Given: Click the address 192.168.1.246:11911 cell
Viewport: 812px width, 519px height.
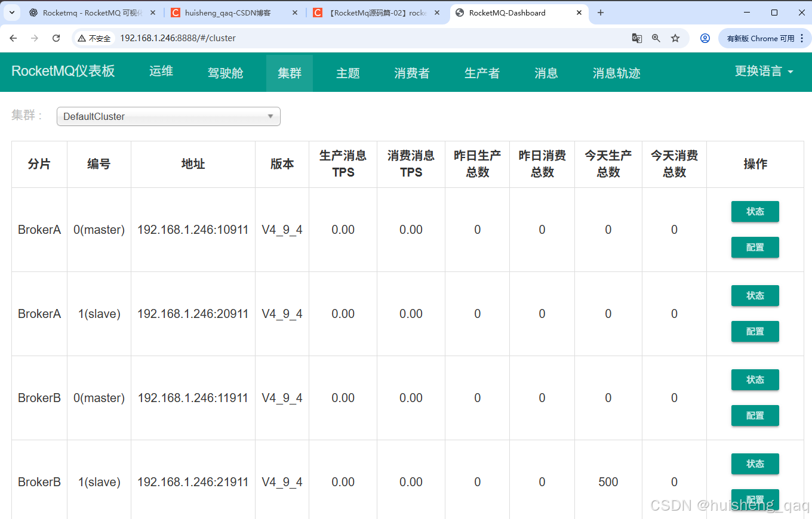Looking at the screenshot, I should 193,398.
